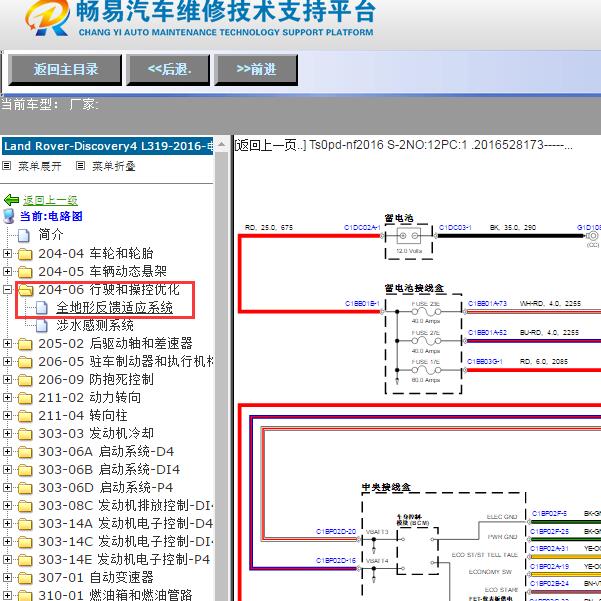Click the 307-01 自动变速器 folder icon
This screenshot has height=601, width=601.
coord(25,578)
